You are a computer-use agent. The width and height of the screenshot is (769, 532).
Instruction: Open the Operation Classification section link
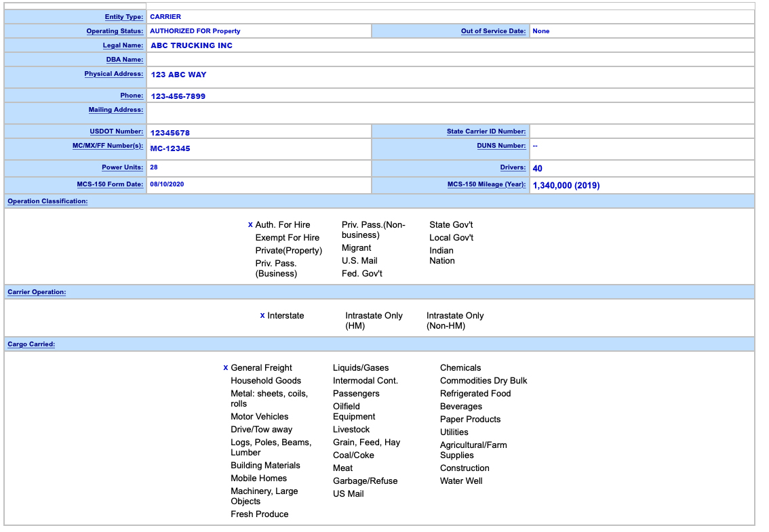click(47, 201)
